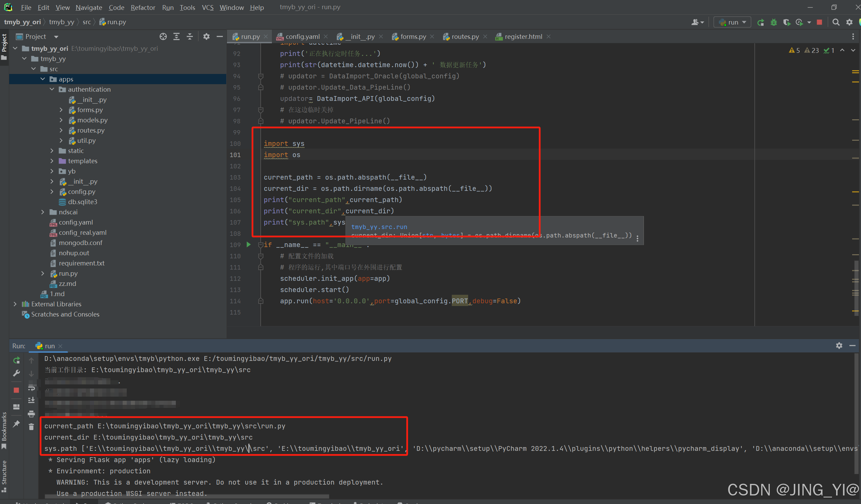Switch to routes.py editor tab
This screenshot has height=504, width=861.
coord(465,36)
